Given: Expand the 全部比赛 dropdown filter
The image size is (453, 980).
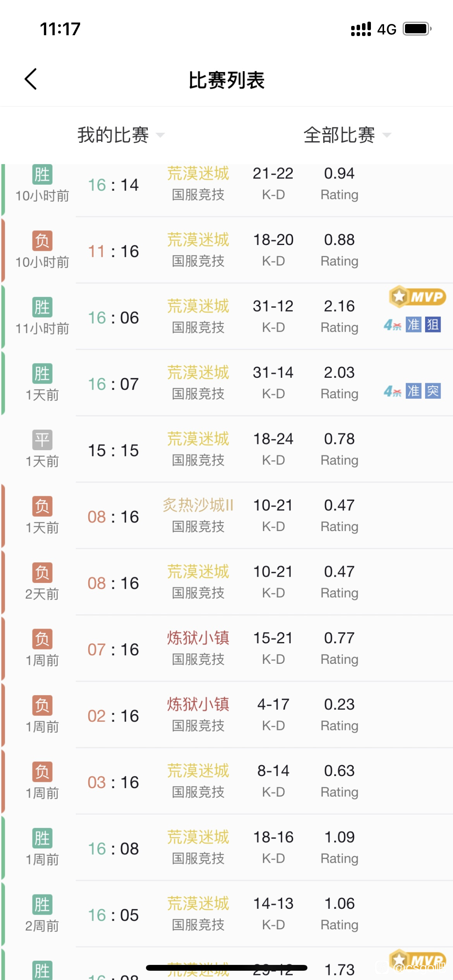Looking at the screenshot, I should [347, 135].
